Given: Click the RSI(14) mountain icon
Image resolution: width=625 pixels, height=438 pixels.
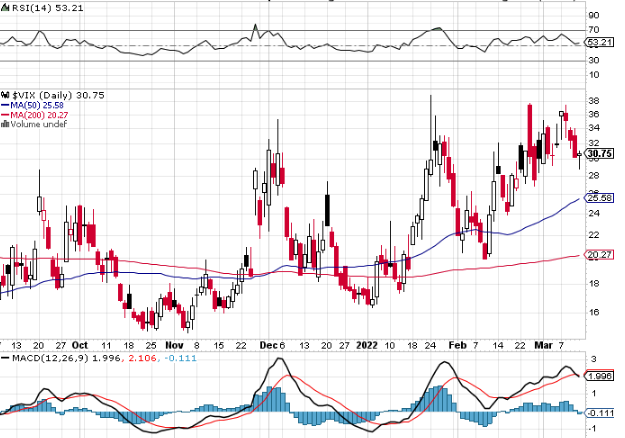Looking at the screenshot, I should pos(5,8).
